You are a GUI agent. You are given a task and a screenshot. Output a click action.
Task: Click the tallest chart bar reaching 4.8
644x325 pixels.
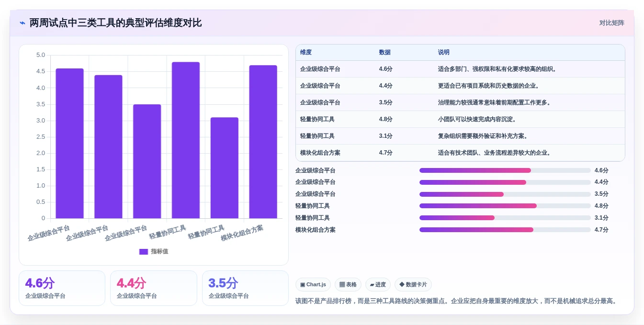(x=186, y=140)
